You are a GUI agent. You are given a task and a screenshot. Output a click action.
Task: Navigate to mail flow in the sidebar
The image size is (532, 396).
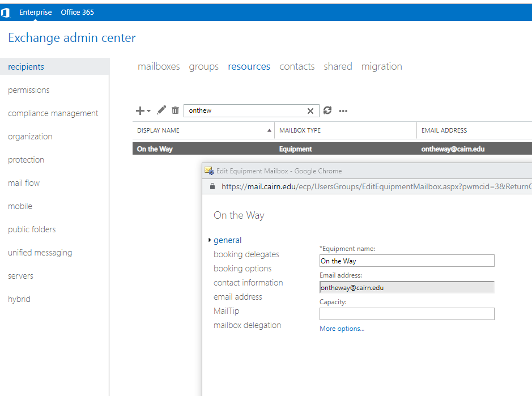click(23, 182)
